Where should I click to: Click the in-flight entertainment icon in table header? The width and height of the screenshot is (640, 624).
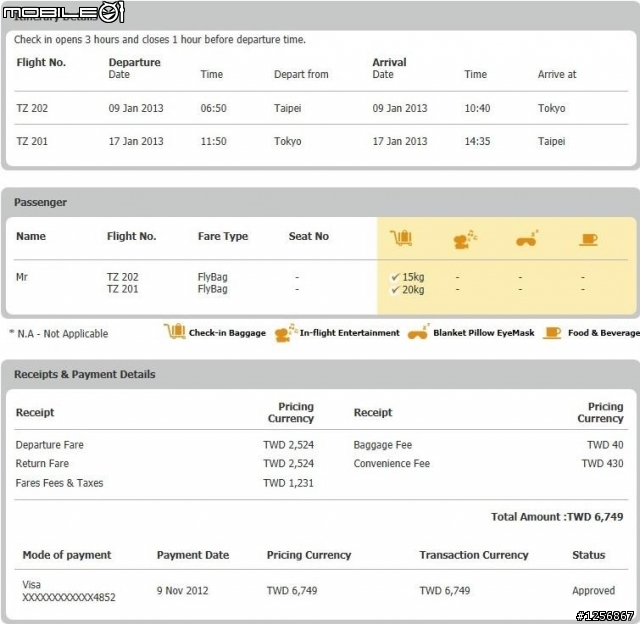coord(465,239)
